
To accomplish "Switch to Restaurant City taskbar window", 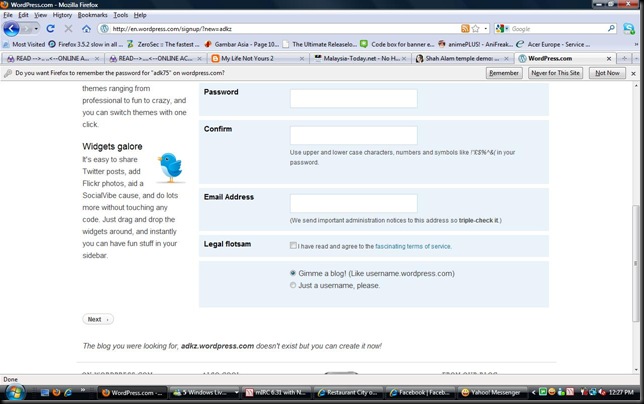I will pyautogui.click(x=349, y=393).
